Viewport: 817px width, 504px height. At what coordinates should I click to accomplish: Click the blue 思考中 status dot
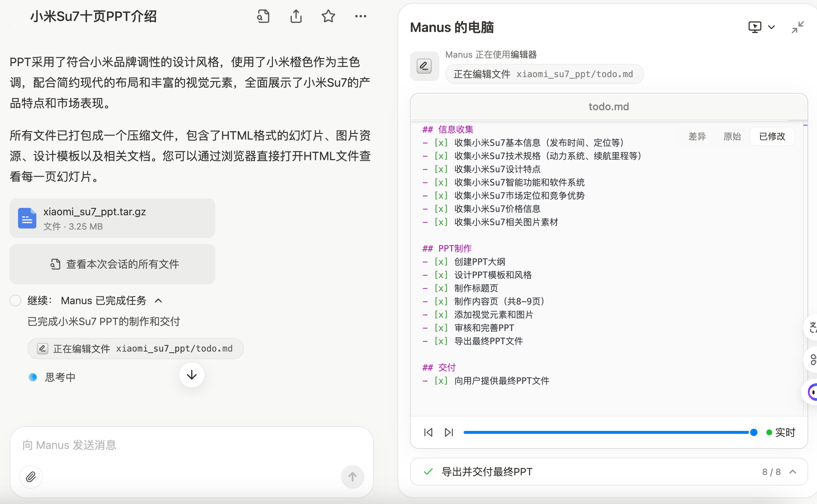tap(33, 377)
